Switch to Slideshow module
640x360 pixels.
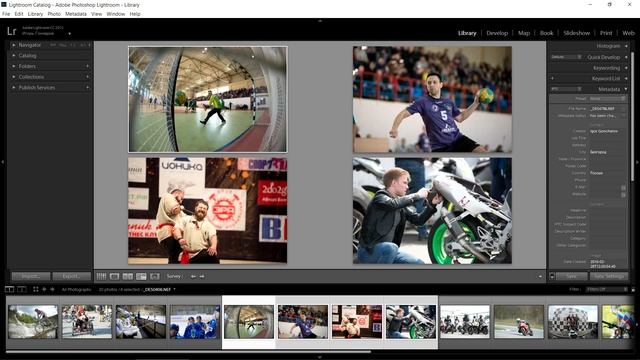point(576,33)
